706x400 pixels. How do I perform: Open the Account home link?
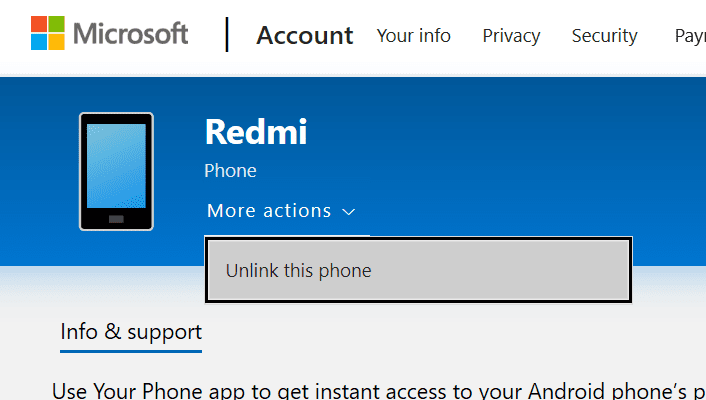pos(305,35)
